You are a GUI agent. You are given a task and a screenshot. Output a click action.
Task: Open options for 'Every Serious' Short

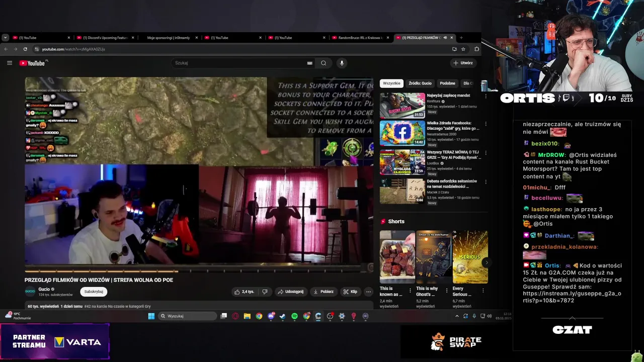[x=483, y=290]
